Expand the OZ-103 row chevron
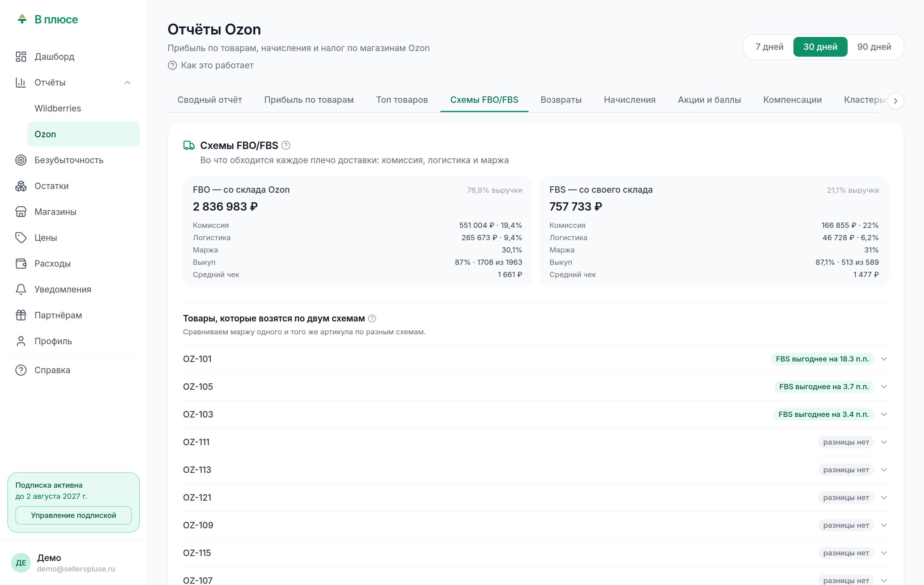This screenshot has width=924, height=585. 884,414
